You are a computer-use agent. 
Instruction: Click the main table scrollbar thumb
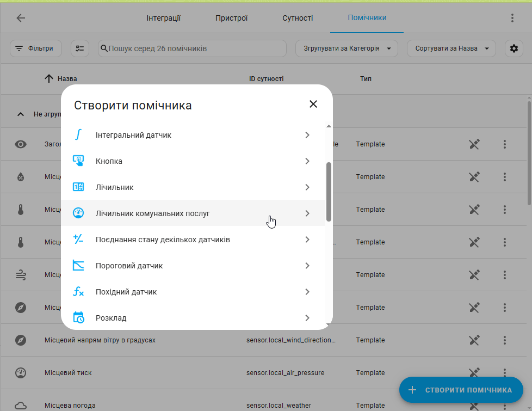point(529,153)
